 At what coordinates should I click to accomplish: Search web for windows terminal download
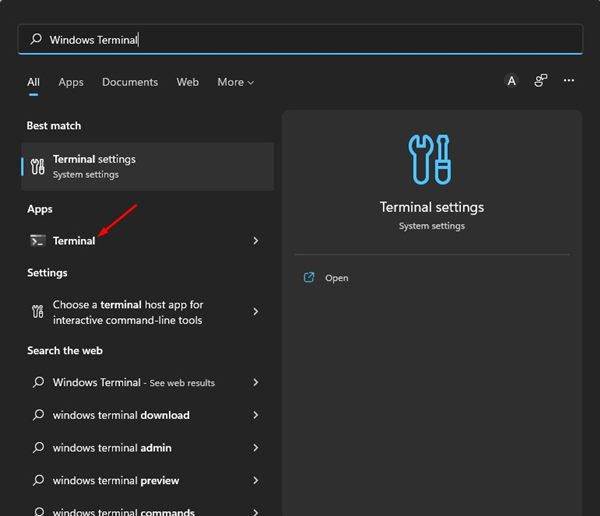148,415
